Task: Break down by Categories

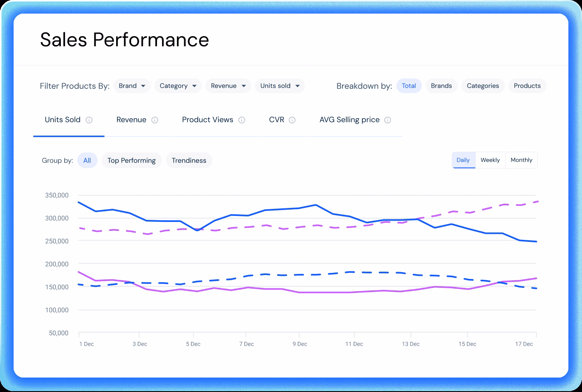Action: [x=483, y=86]
